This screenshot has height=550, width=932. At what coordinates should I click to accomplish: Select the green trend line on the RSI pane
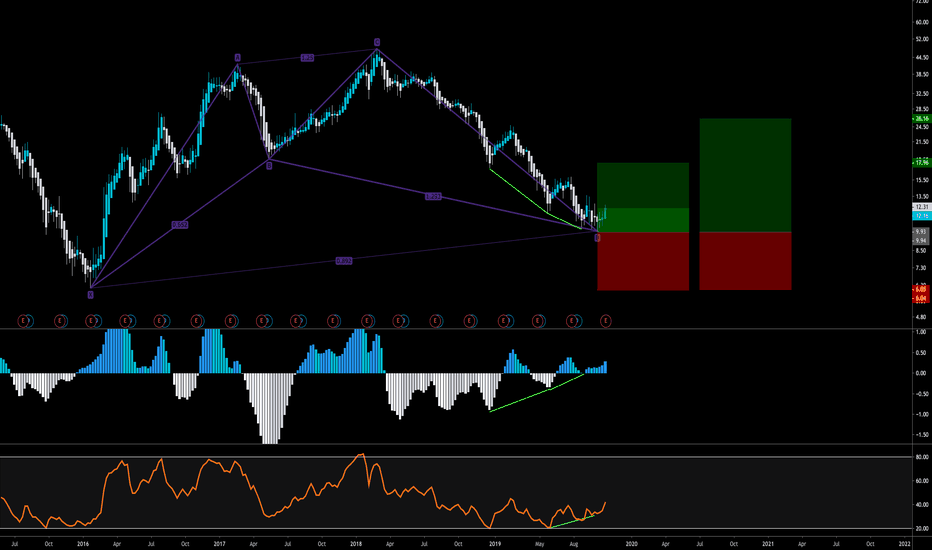572,521
